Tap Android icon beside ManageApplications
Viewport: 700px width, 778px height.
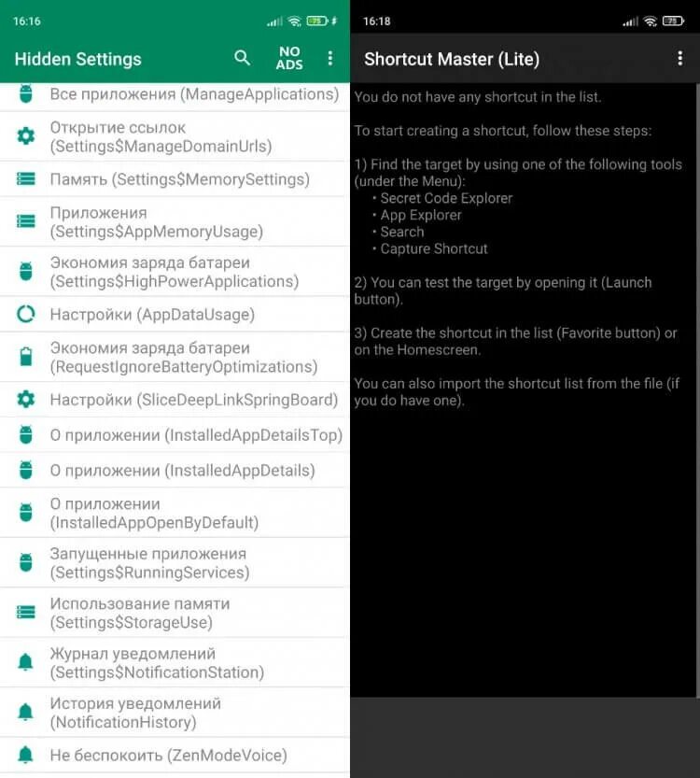click(26, 93)
